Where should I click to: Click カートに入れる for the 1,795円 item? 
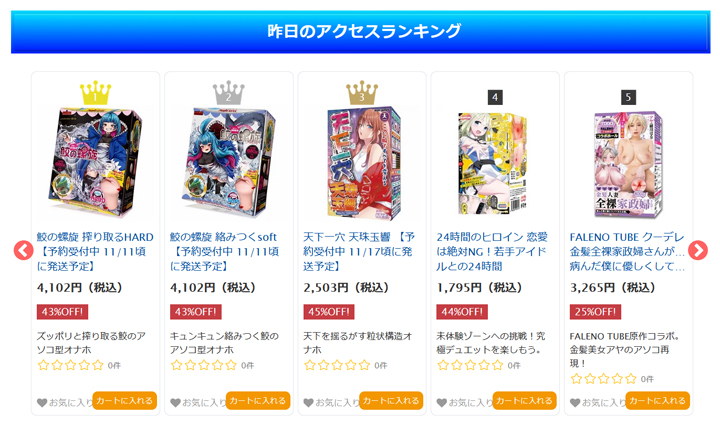click(524, 400)
